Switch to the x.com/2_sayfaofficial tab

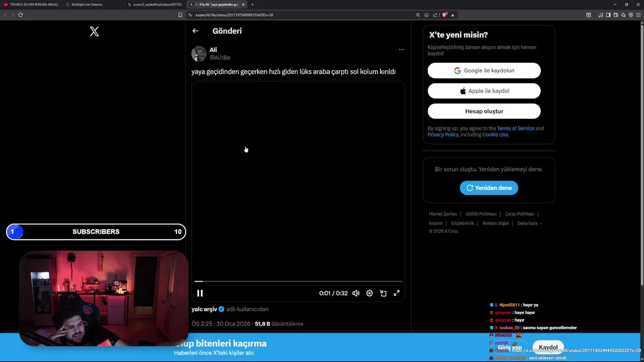point(154,5)
